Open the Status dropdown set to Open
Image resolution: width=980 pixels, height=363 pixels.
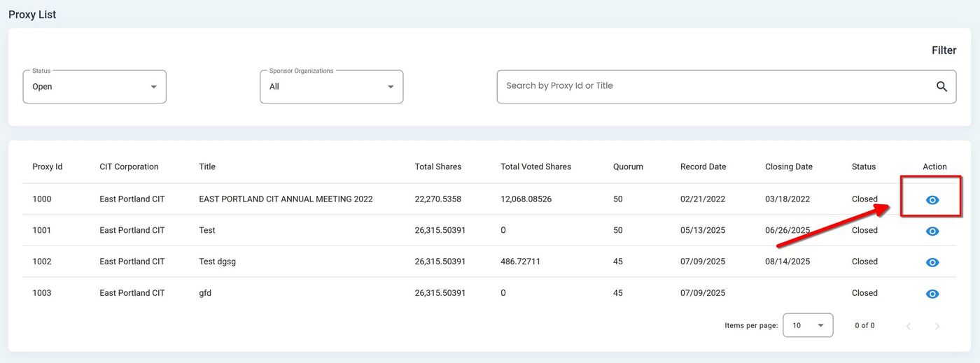94,87
